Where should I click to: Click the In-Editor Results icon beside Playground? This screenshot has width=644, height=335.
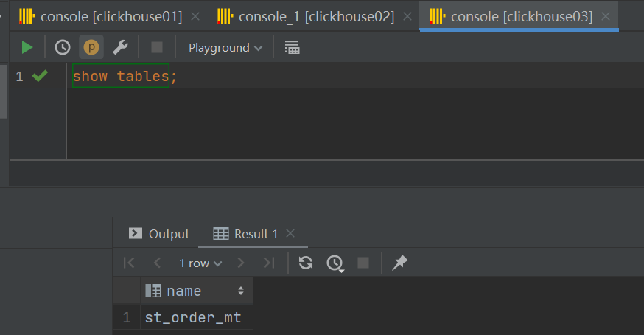(x=293, y=48)
